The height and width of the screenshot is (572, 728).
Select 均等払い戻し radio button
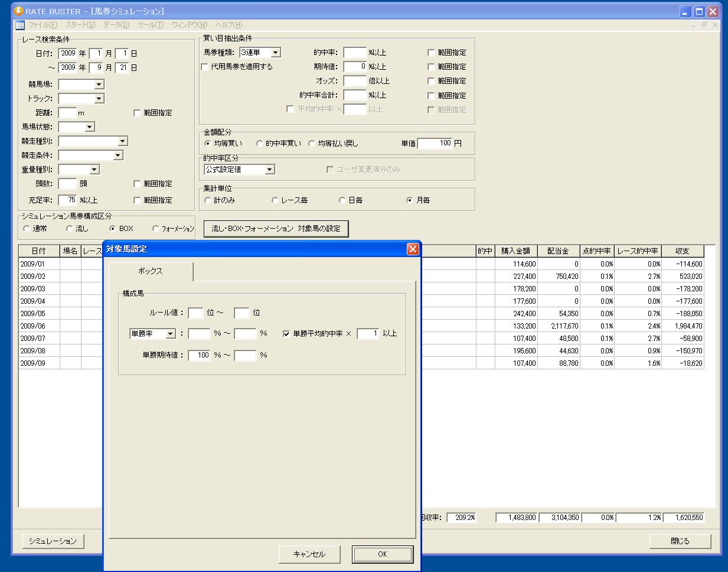pyautogui.click(x=312, y=144)
